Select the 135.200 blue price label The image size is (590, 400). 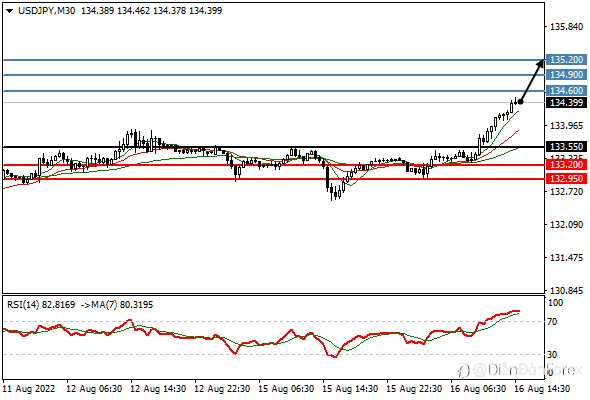click(566, 59)
